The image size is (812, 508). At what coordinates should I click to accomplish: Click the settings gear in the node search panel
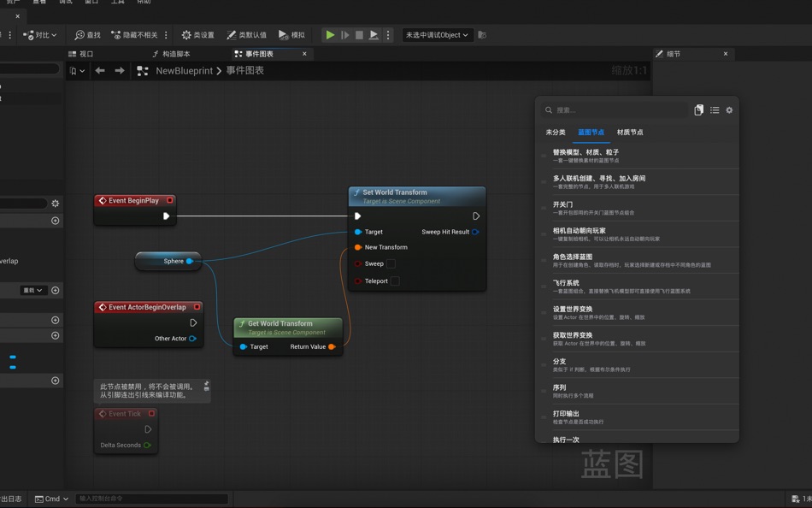(x=728, y=110)
